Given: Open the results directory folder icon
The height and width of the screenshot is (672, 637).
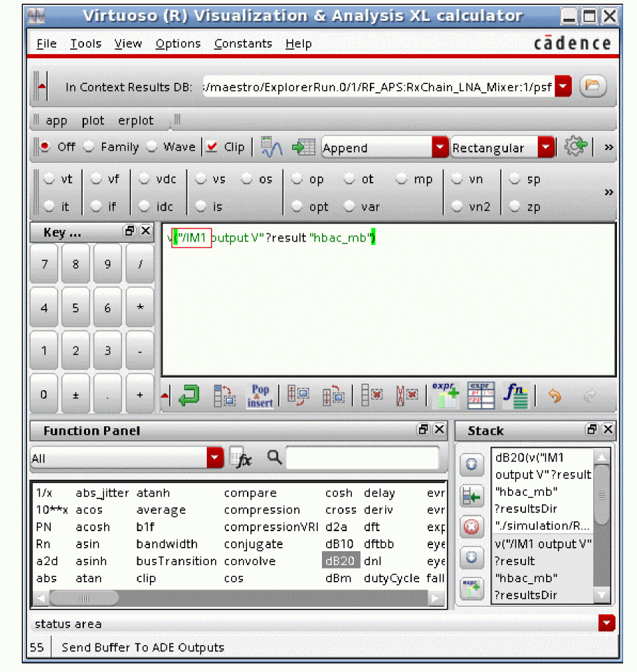Looking at the screenshot, I should pyautogui.click(x=593, y=86).
